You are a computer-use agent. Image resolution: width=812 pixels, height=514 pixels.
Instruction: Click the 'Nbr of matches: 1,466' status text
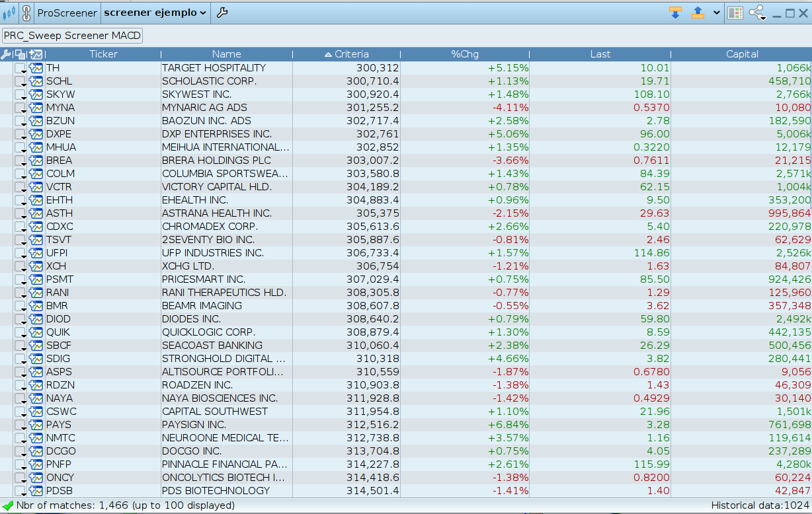(x=71, y=505)
